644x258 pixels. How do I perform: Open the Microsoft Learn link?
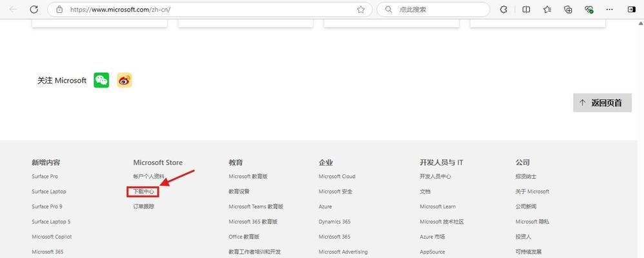coord(438,206)
